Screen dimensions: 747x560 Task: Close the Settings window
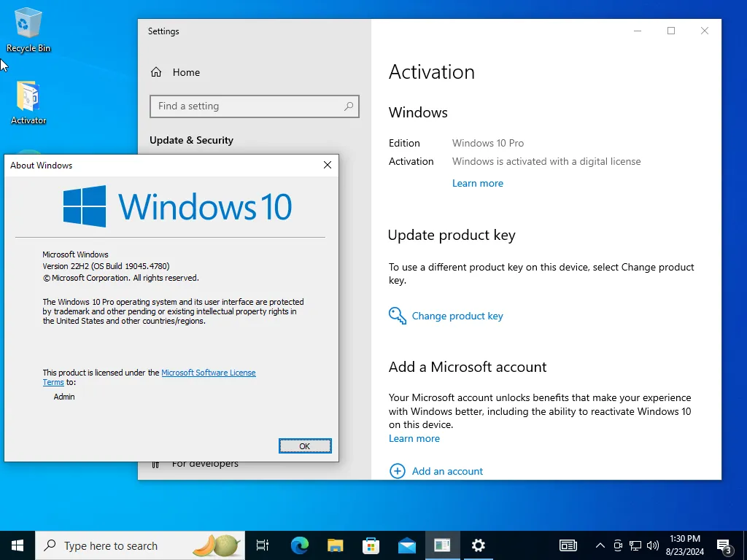tap(704, 31)
